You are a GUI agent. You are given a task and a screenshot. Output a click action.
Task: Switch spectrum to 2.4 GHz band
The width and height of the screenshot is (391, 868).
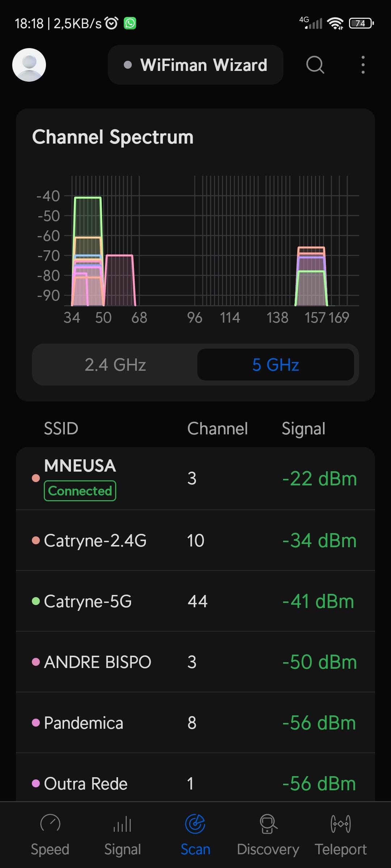pos(115,365)
